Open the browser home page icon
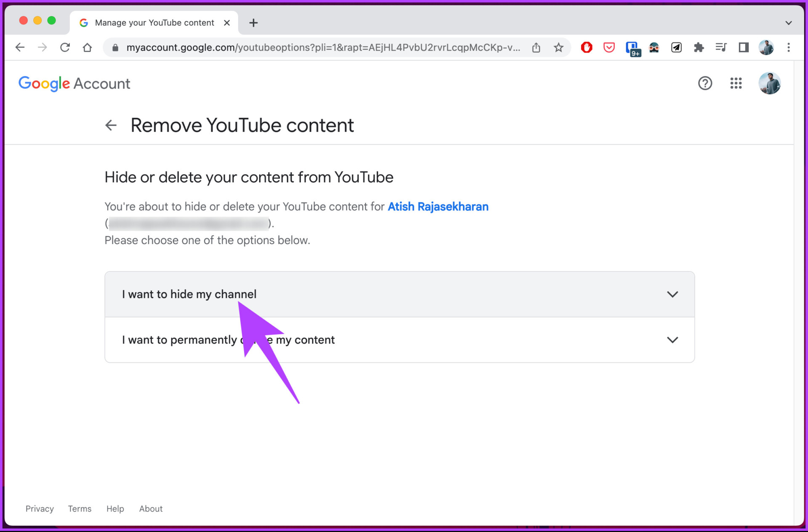Image resolution: width=808 pixels, height=532 pixels. click(87, 47)
